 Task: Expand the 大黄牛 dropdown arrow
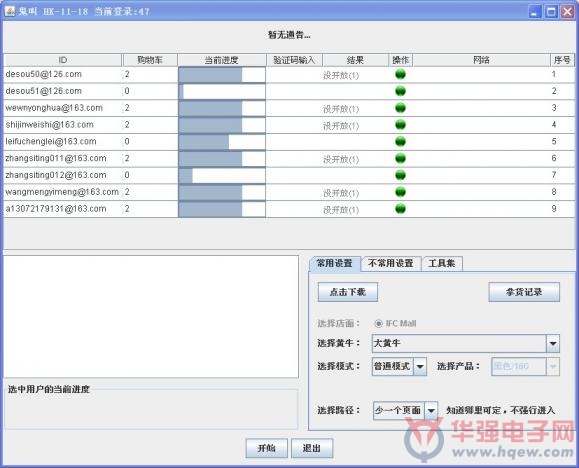(553, 344)
